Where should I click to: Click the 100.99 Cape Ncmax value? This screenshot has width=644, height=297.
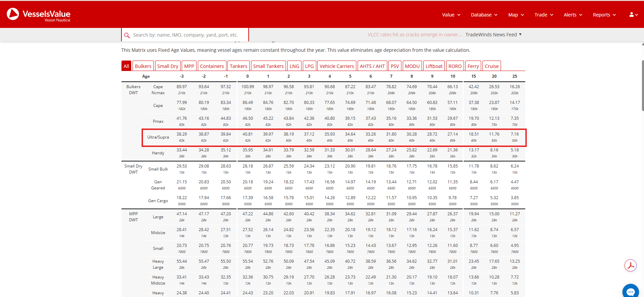pyautogui.click(x=248, y=87)
